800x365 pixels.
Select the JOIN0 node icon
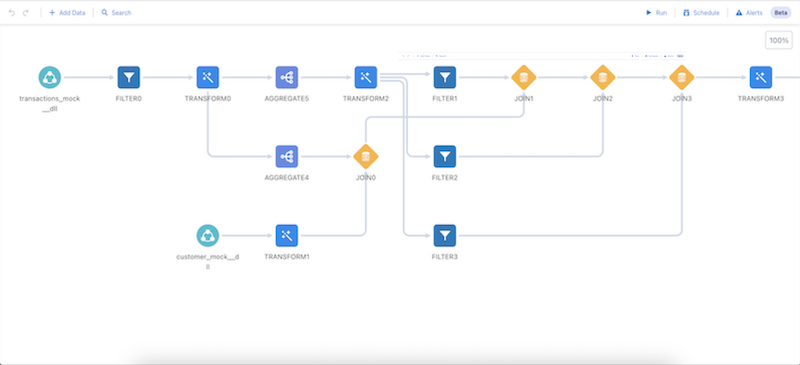pyautogui.click(x=366, y=157)
